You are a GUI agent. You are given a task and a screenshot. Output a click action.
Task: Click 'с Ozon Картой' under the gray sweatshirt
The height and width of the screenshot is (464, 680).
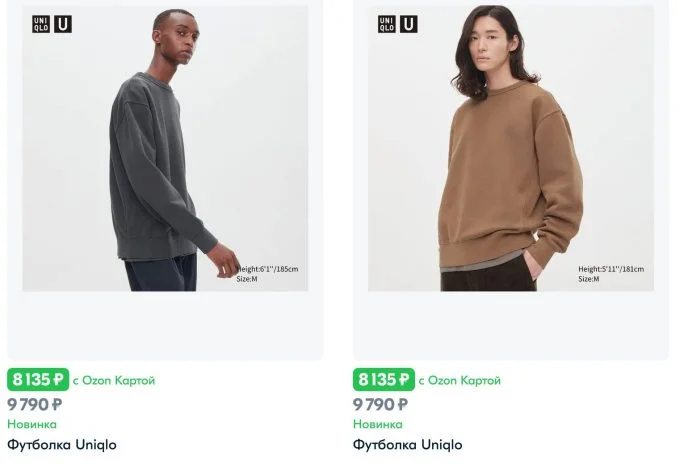pos(114,381)
